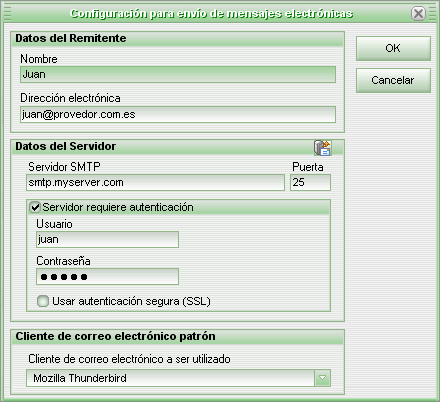Click the Usuario label
The height and width of the screenshot is (402, 440).
coord(54,224)
